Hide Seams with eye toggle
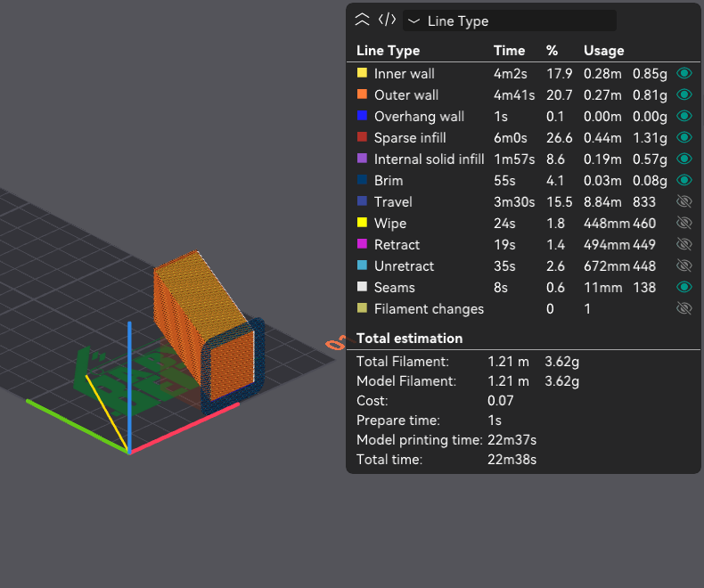This screenshot has height=588, width=704. coord(684,287)
